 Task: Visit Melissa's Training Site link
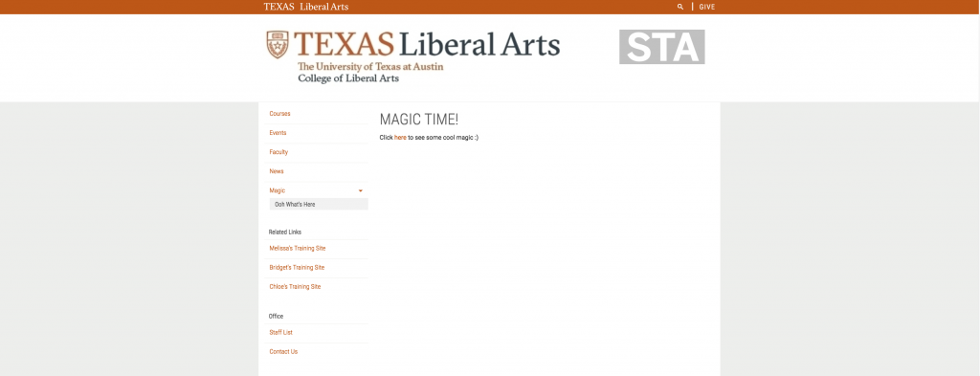298,248
